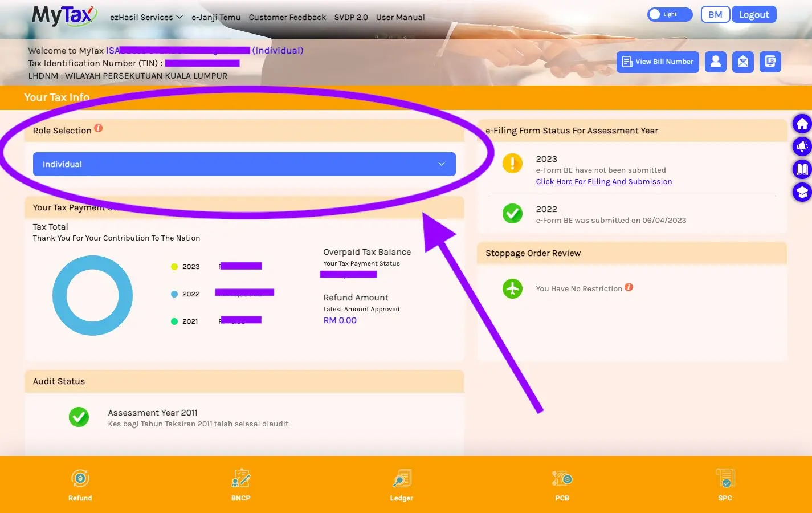This screenshot has height=513, width=812.
Task: Switch language with the BM button
Action: tap(715, 14)
